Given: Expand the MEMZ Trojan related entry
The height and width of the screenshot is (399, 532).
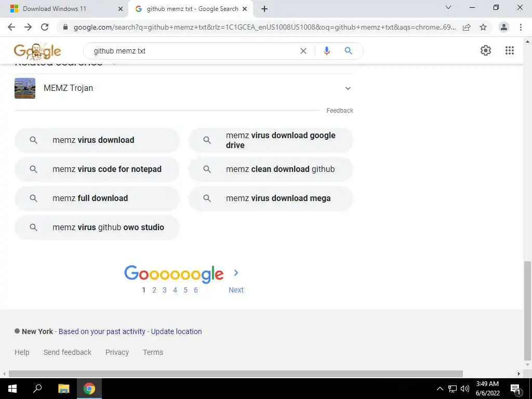Looking at the screenshot, I should click(348, 88).
